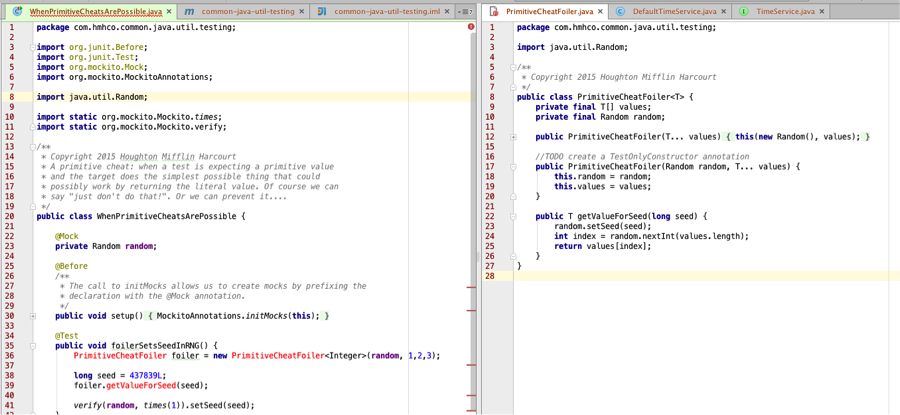Click the topmost red mark on the error stripe
The image size is (900, 415).
(472, 288)
